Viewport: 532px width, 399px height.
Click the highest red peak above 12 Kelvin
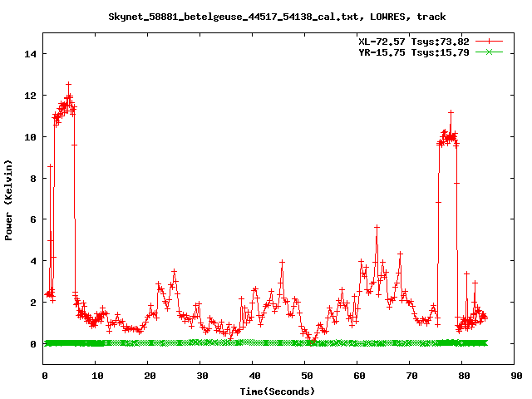coord(68,84)
